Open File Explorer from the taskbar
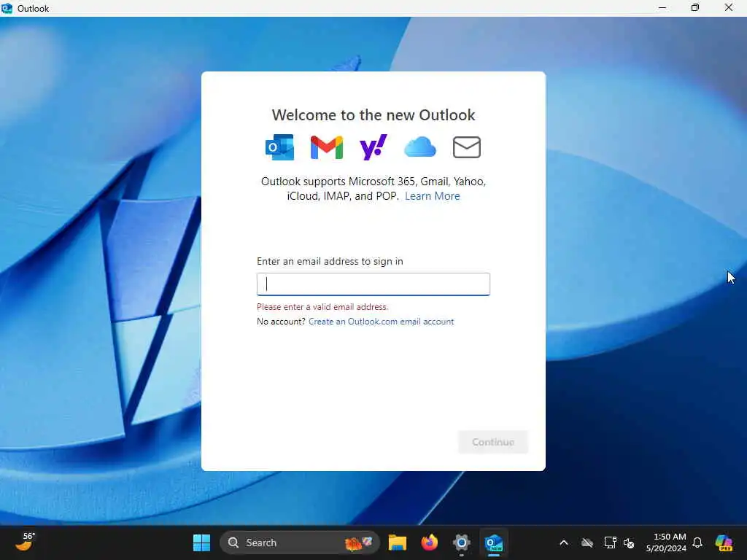747x560 pixels. click(398, 542)
